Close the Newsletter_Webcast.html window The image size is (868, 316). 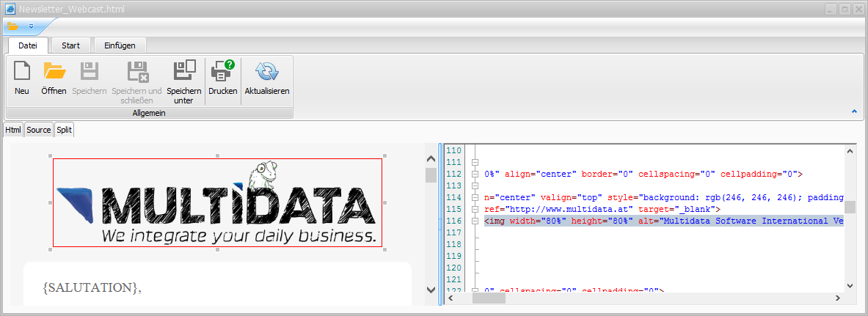(858, 9)
